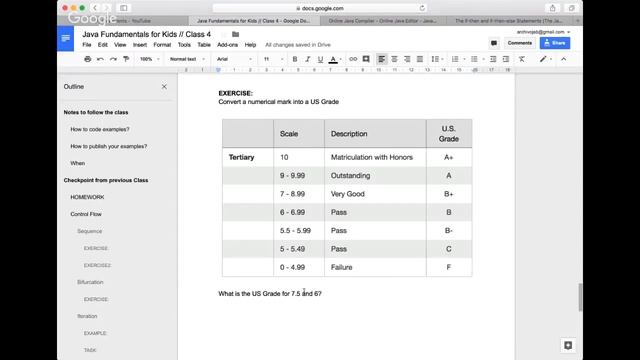Click the numbered list icon
This screenshot has width=640, height=360.
tap(455, 59)
